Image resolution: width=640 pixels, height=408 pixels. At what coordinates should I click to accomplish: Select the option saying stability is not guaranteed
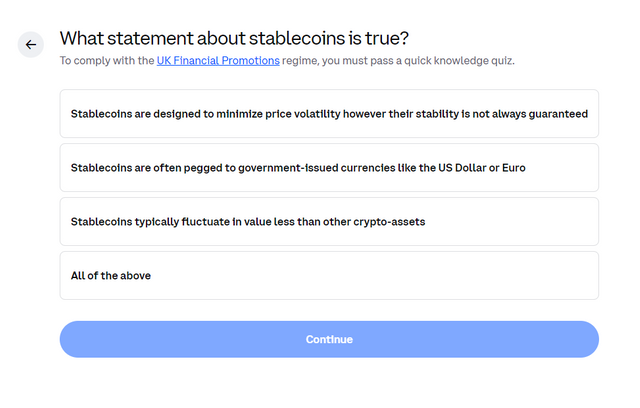coord(329,113)
